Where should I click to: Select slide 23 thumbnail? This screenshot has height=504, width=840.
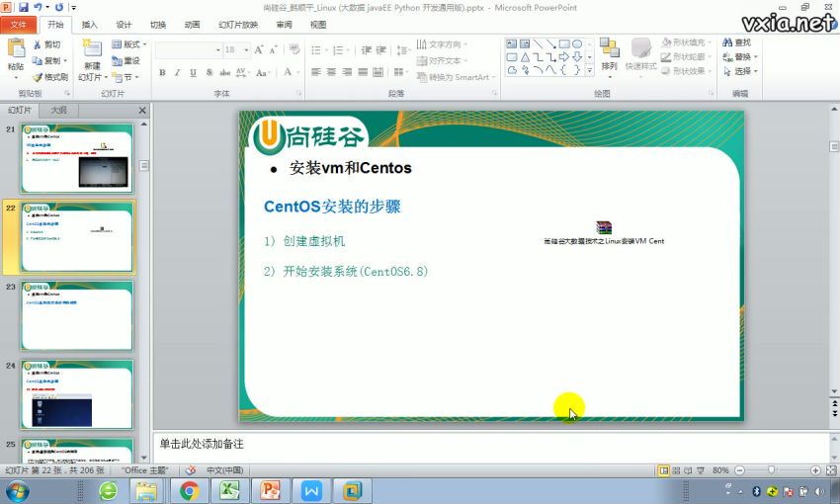click(77, 316)
